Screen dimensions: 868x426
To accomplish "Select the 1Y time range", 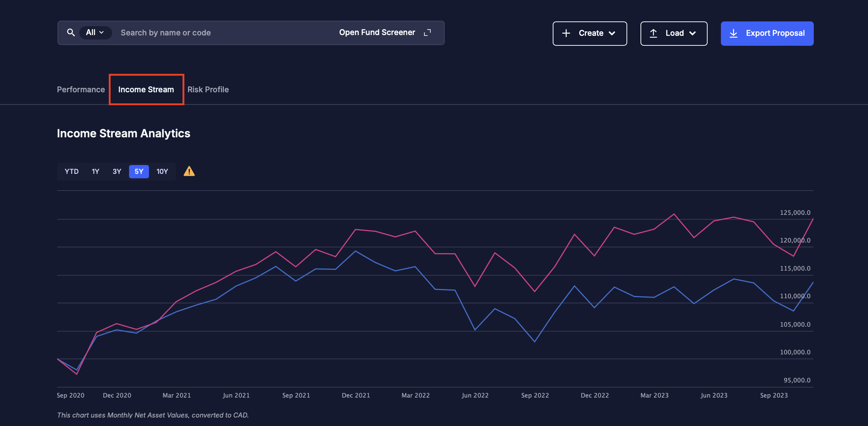I will 96,171.
